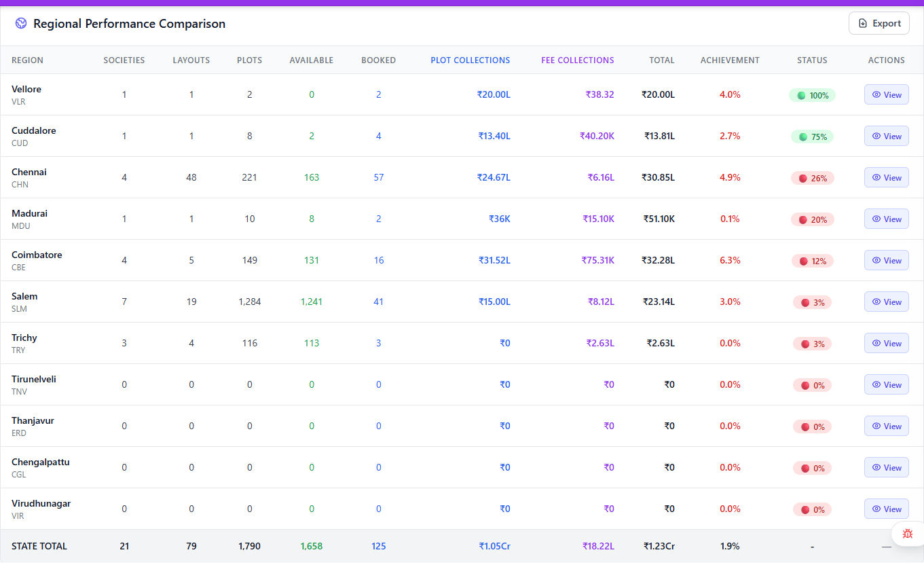Click Vellore's ₹38.32 fee collections value
Image resolution: width=924 pixels, height=563 pixels.
(599, 95)
